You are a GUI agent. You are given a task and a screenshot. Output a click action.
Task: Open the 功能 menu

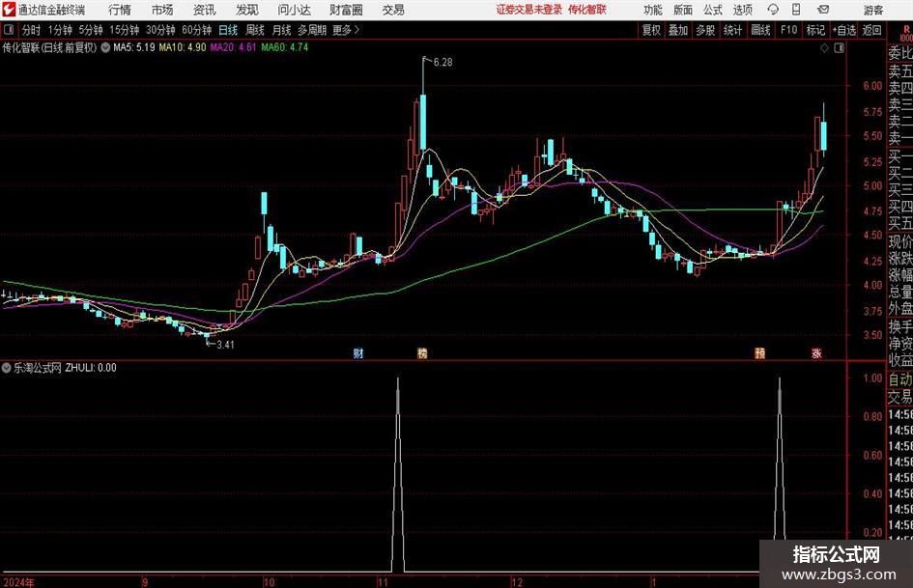[x=653, y=10]
